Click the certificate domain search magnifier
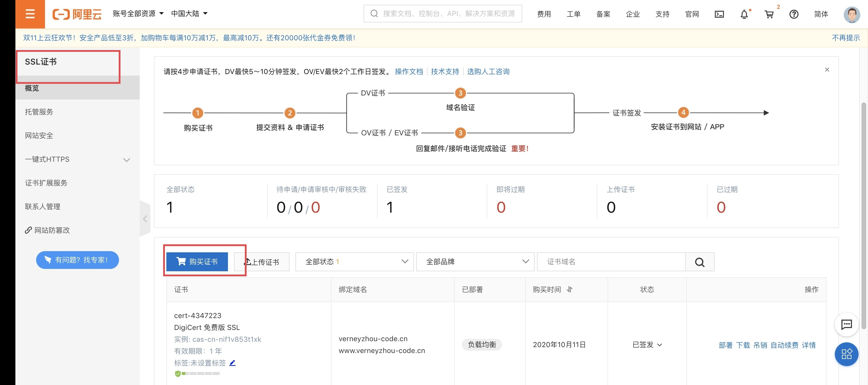 700,262
